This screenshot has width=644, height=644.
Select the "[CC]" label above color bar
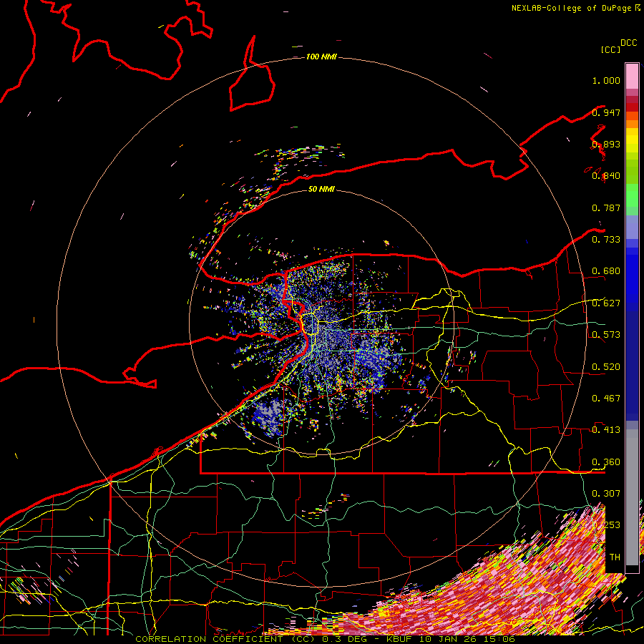pos(610,49)
